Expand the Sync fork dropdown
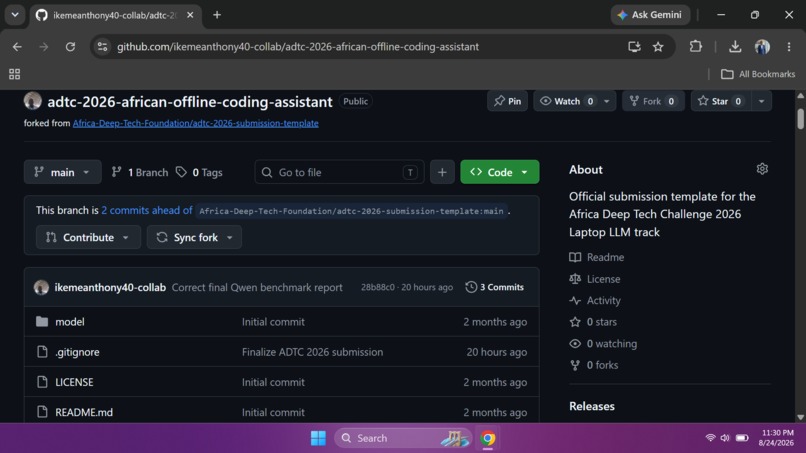806x453 pixels. click(x=194, y=237)
